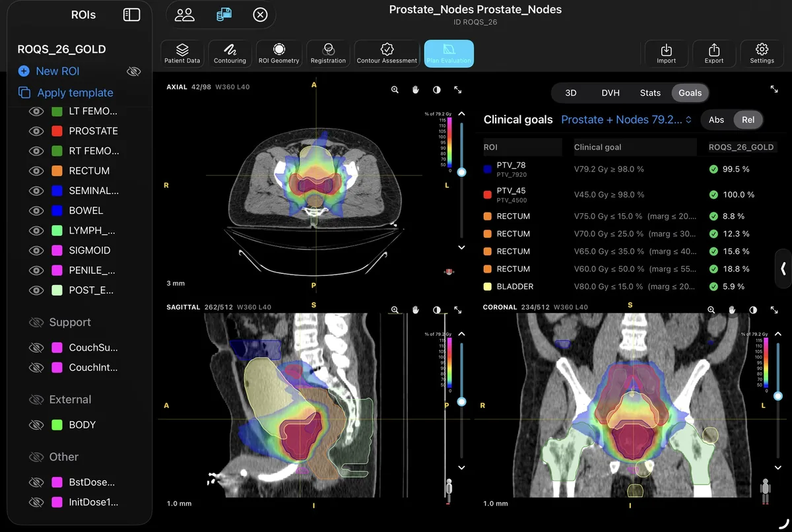The image size is (792, 532).
Task: Click contrast icon in axial view
Action: tap(436, 89)
